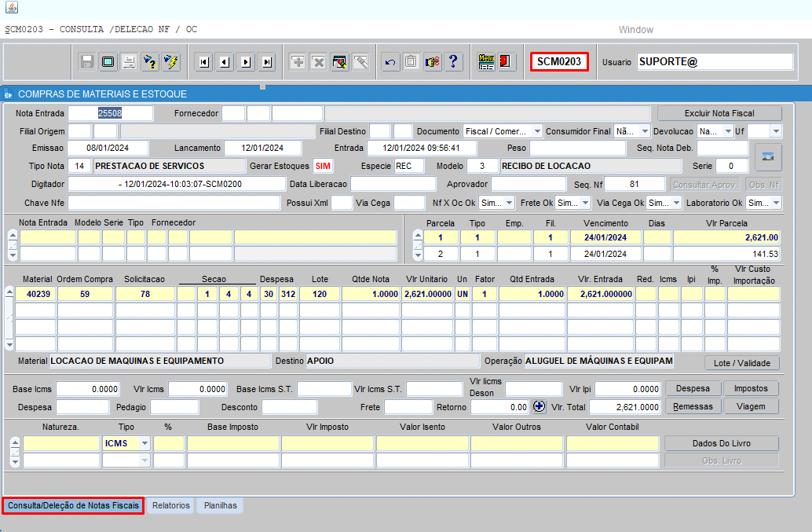Click the Consultar Aprov. button
Image resolution: width=812 pixels, height=532 pixels.
click(x=704, y=185)
